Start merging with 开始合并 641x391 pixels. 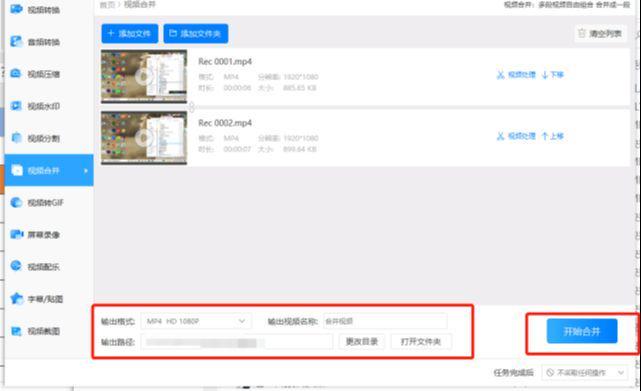click(582, 331)
